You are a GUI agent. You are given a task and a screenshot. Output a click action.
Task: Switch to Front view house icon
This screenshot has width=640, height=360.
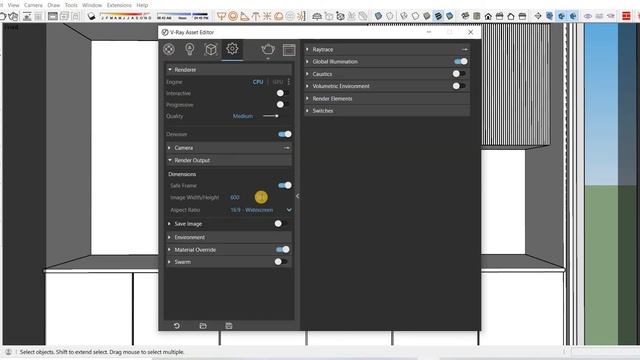pyautogui.click(x=488, y=16)
